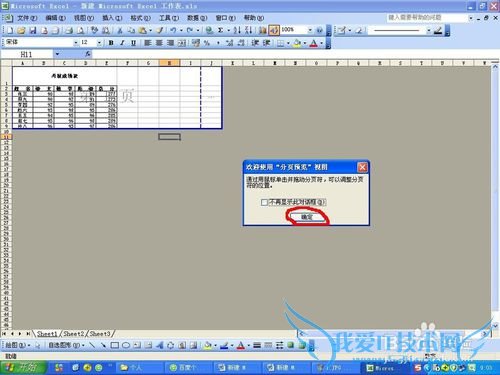The width and height of the screenshot is (500, 375).
Task: Open the 文件(F) File menu
Action: click(x=27, y=18)
